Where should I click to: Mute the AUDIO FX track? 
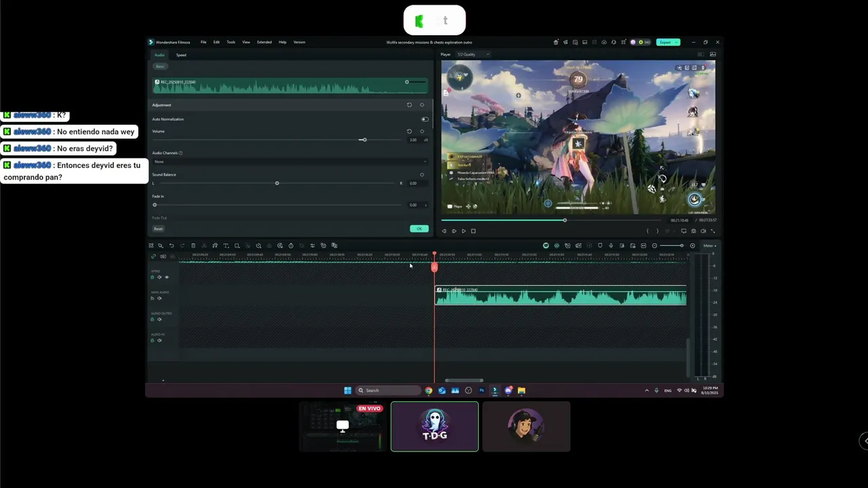pos(159,340)
